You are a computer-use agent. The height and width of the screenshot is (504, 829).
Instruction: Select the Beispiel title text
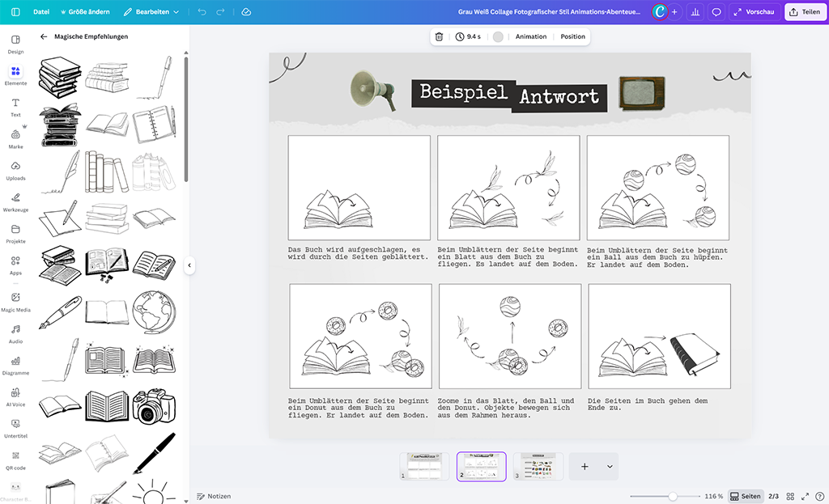click(x=464, y=93)
